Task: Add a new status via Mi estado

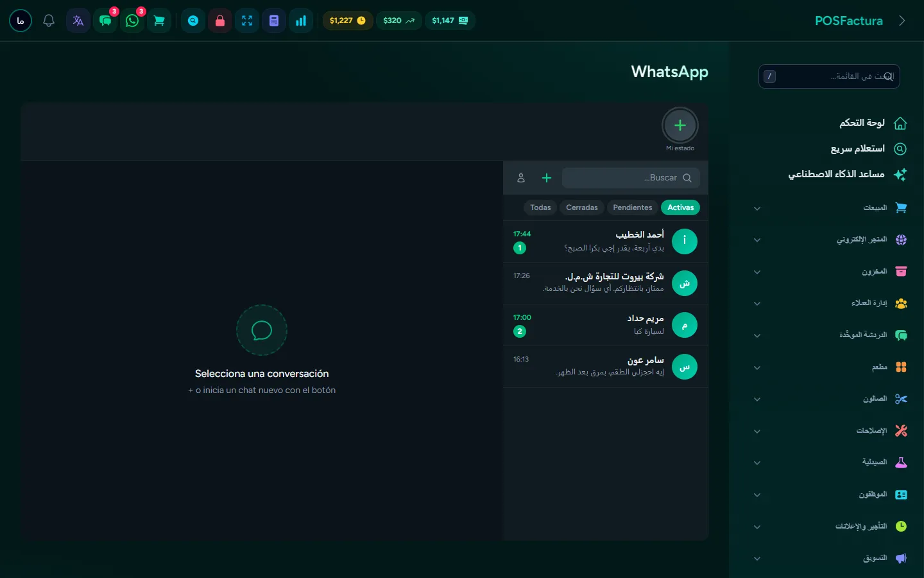Action: (x=680, y=126)
